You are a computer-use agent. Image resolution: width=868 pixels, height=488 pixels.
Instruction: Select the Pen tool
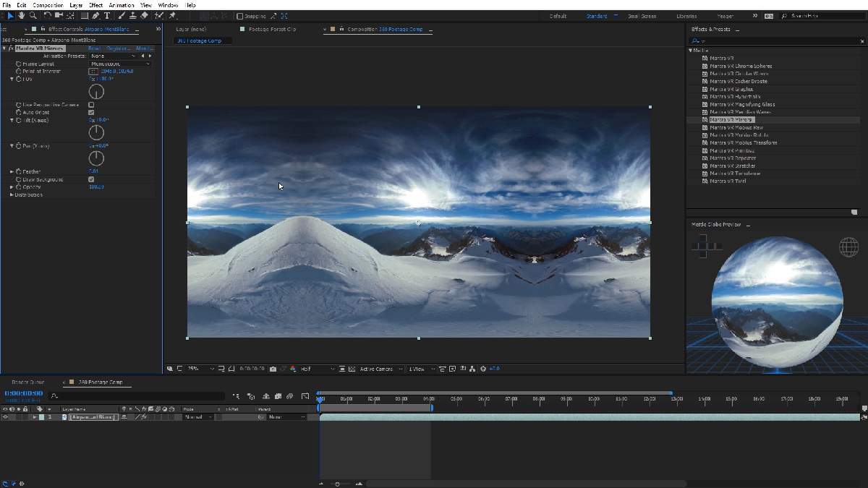[95, 15]
